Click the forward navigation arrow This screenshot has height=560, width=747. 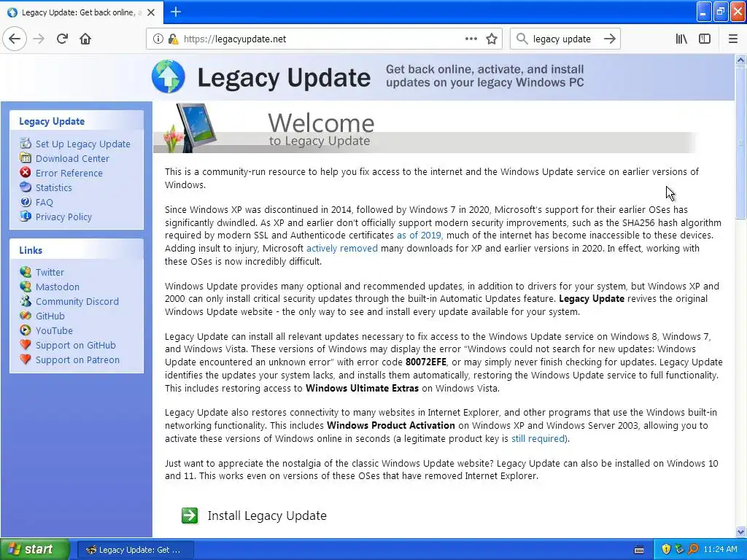tap(39, 39)
